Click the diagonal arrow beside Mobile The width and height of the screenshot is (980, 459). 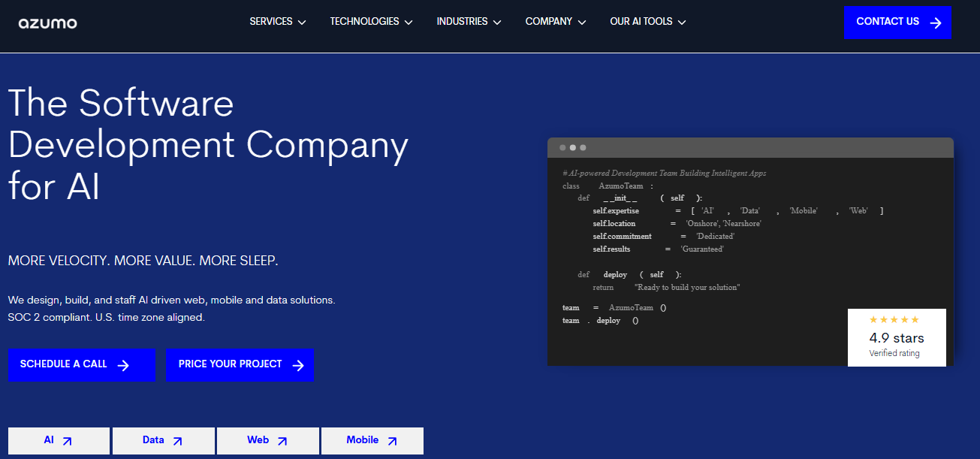(x=392, y=442)
